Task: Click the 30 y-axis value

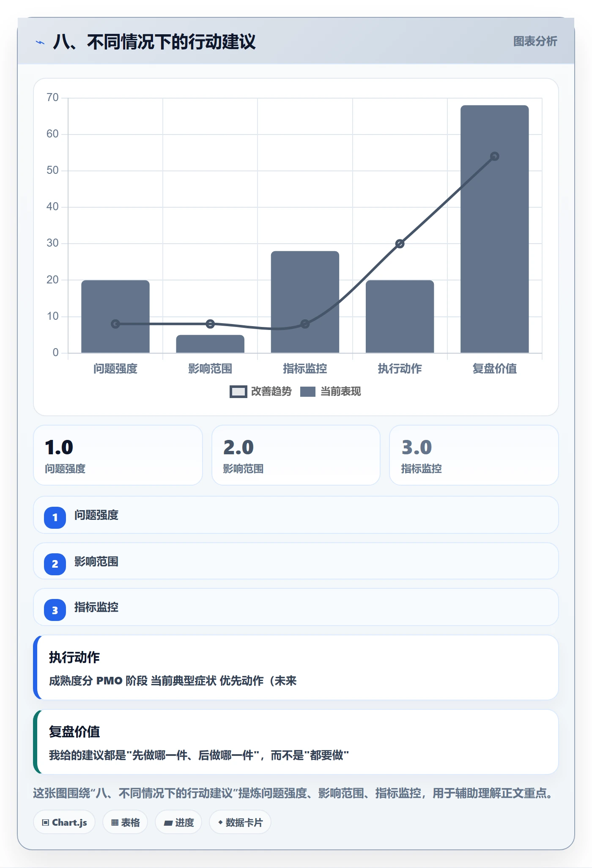Action: [x=52, y=243]
